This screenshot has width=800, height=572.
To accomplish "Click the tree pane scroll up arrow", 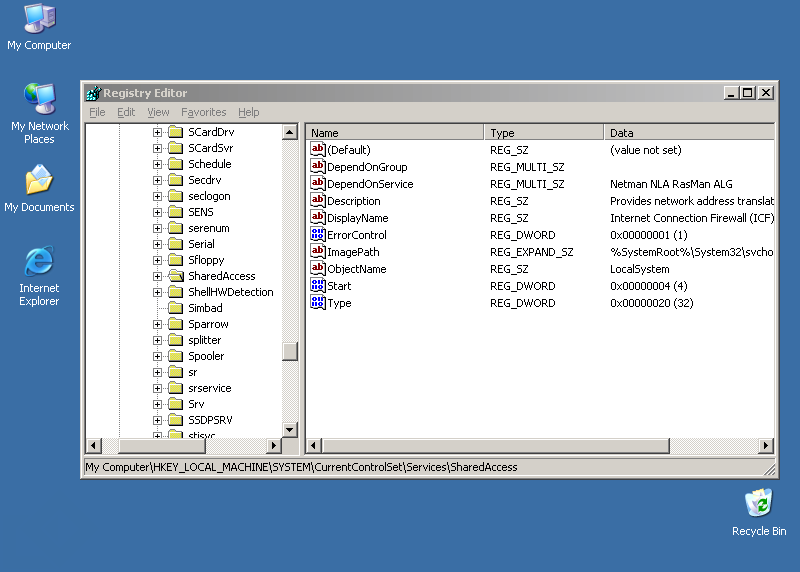I will click(x=290, y=132).
